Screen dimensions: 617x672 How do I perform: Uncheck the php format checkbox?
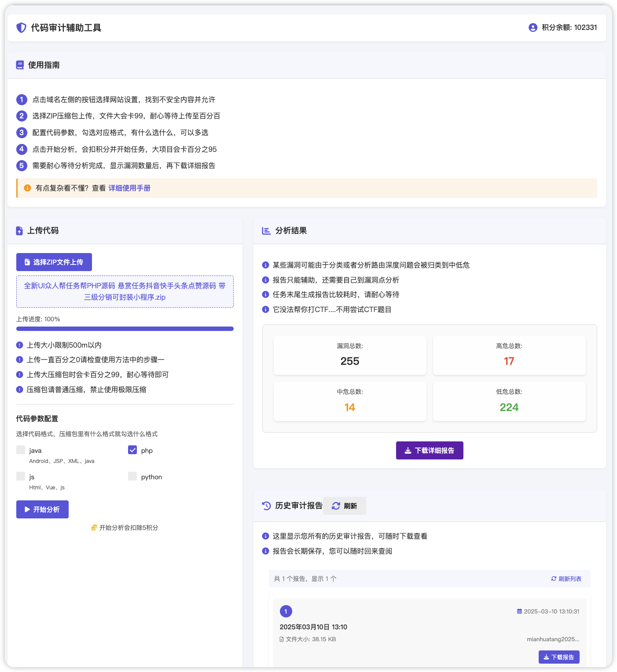click(x=132, y=450)
